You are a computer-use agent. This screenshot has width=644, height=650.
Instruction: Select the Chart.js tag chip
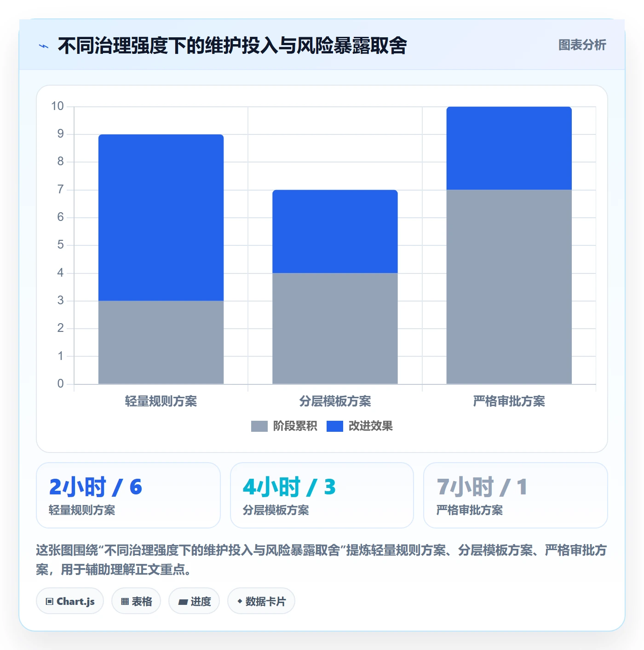coord(70,601)
